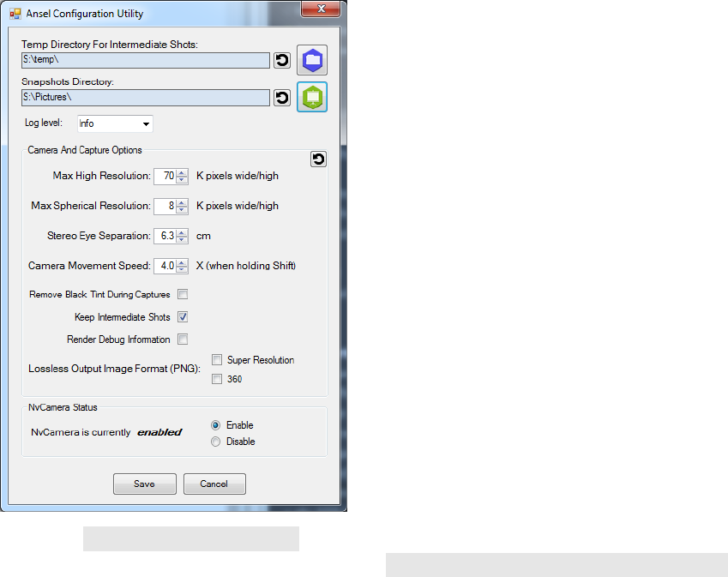Click the Max High Resolution number field
This screenshot has width=728, height=577.
pos(165,177)
